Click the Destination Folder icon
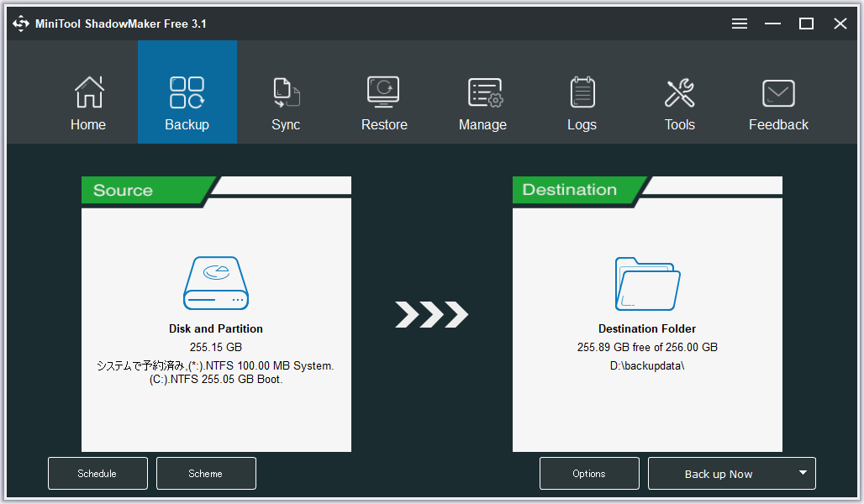The image size is (864, 504). 647,284
